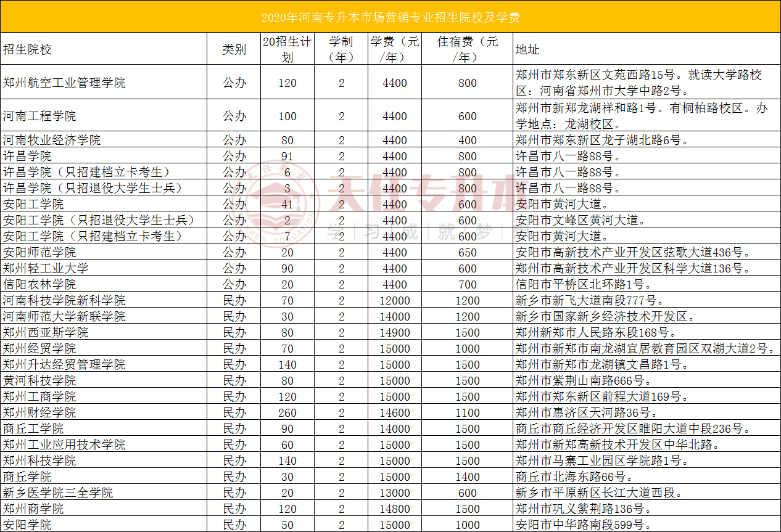The image size is (781, 532).
Task: Select the 安阳学院 cell in last row
Action: (27, 525)
